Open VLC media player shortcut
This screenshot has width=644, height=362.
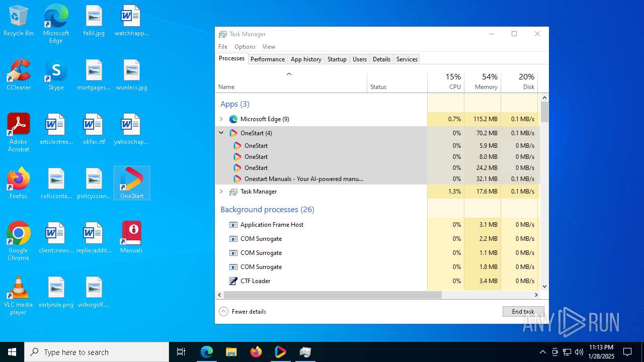(x=19, y=296)
